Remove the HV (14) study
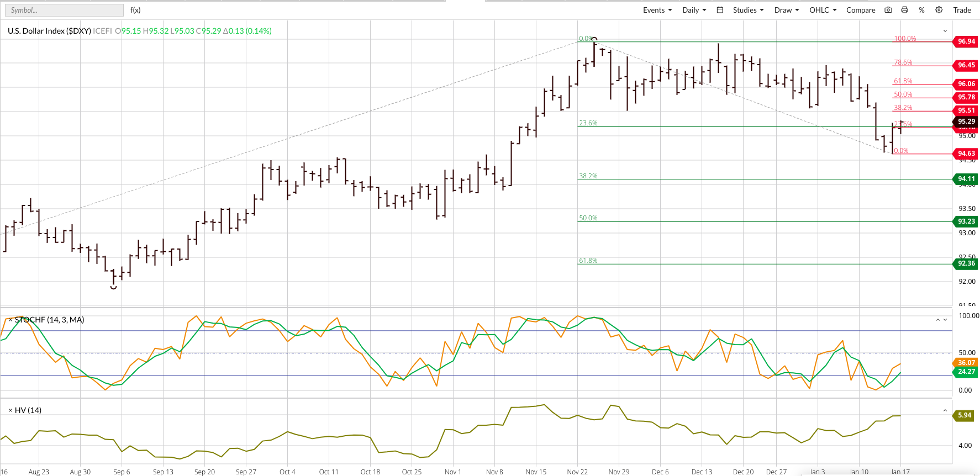The height and width of the screenshot is (476, 980). click(10, 410)
